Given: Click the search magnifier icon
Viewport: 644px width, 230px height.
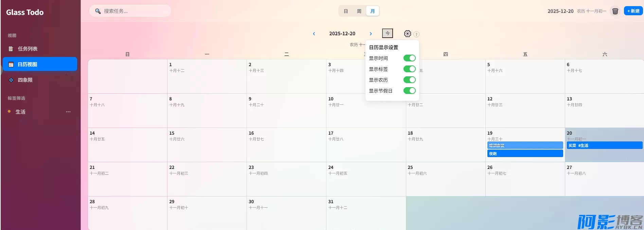Looking at the screenshot, I should (98, 11).
